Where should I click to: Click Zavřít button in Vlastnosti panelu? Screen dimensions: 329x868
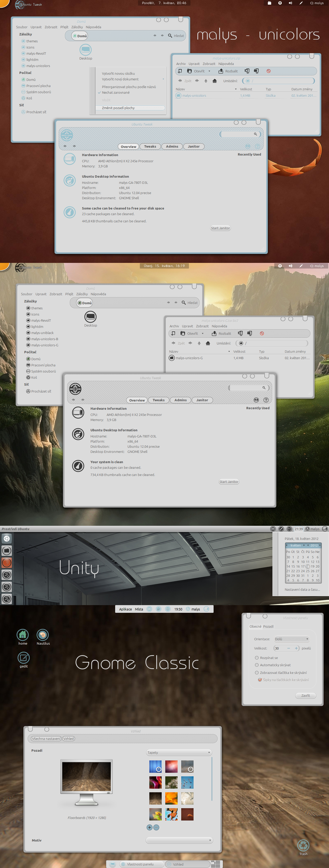[x=305, y=695]
